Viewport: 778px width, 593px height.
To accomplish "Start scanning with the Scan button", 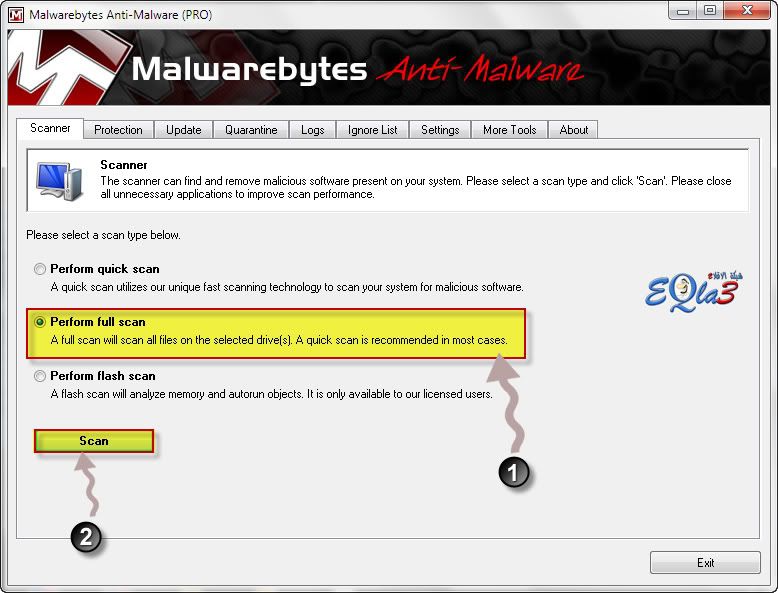I will [x=94, y=441].
